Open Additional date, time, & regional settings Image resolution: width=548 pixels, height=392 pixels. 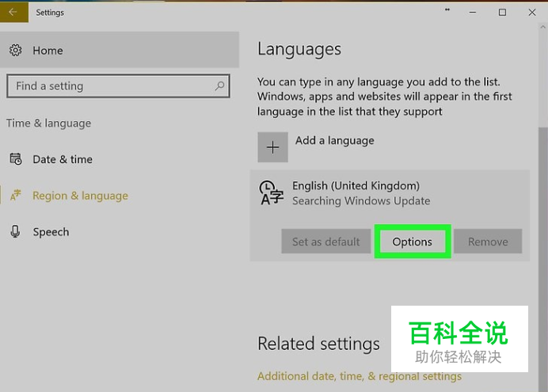click(x=360, y=376)
